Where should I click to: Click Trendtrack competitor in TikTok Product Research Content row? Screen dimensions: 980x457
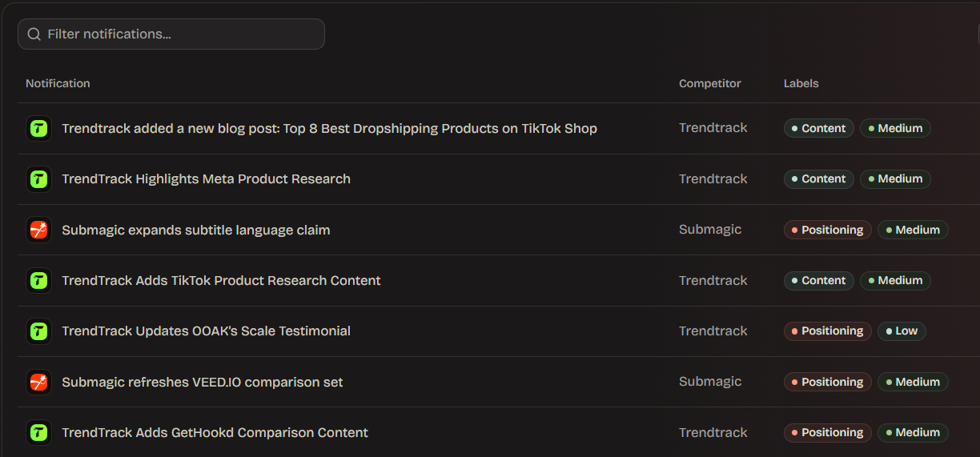(713, 280)
